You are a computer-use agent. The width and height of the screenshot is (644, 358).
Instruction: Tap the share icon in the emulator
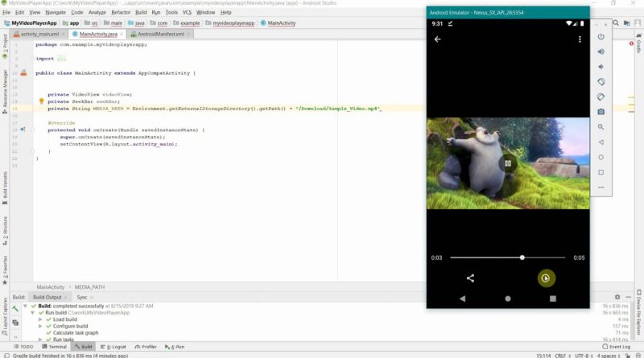[470, 278]
